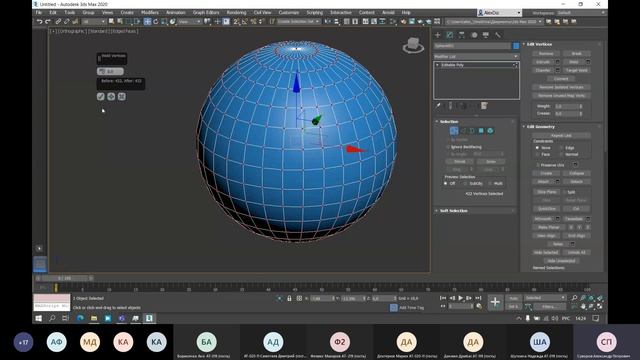Open the Motion command panel
The image size is (640, 360).
point(474,35)
